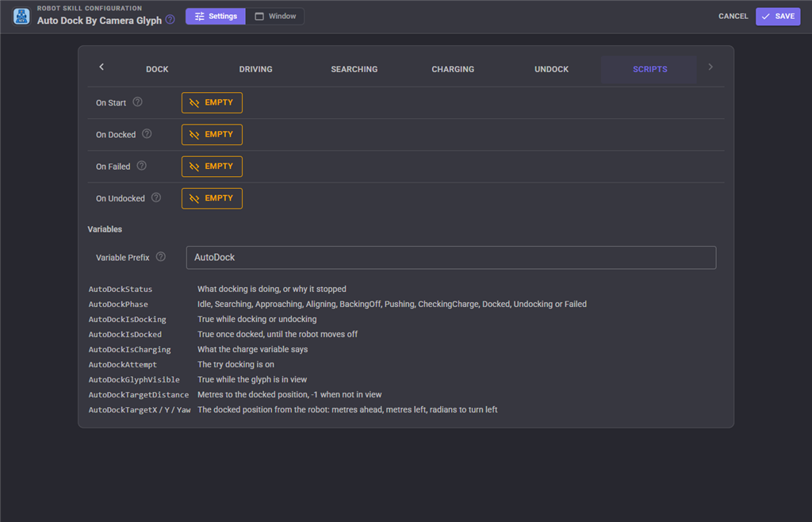Viewport: 812px width, 522px height.
Task: Switch to the Dock tab
Action: (x=157, y=69)
